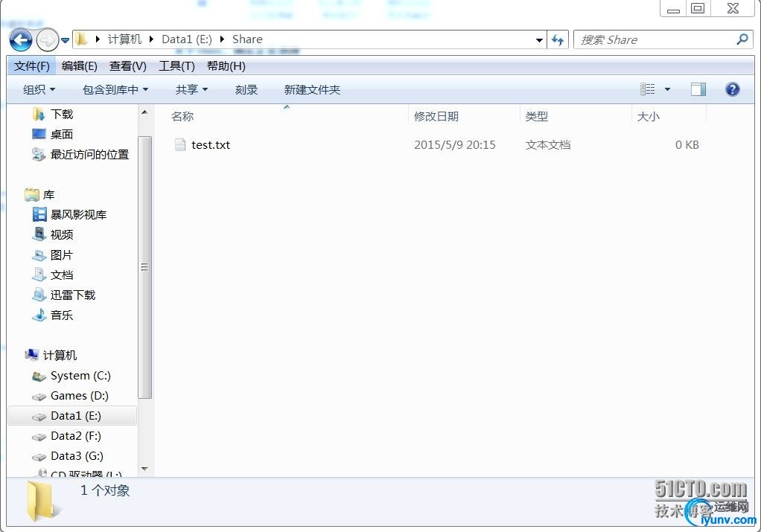
Task: Minimize the Share explorer window
Action: coord(673,9)
